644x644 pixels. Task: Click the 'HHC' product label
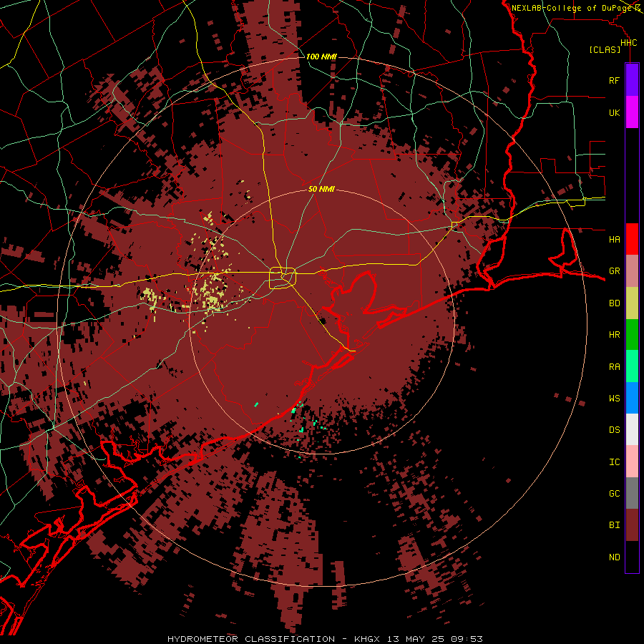point(628,43)
